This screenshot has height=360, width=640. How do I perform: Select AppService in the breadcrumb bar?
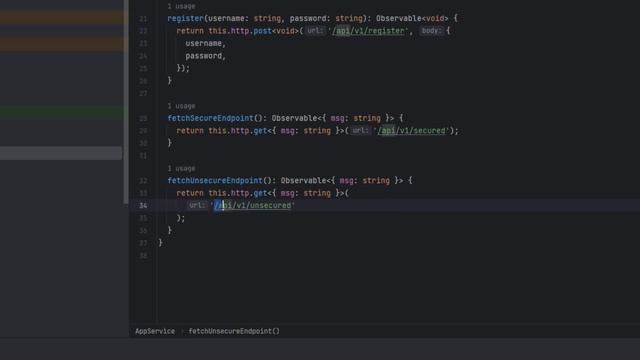(155, 331)
